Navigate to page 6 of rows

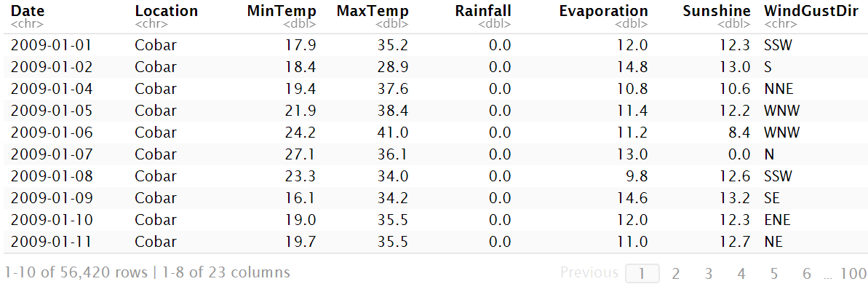807,273
